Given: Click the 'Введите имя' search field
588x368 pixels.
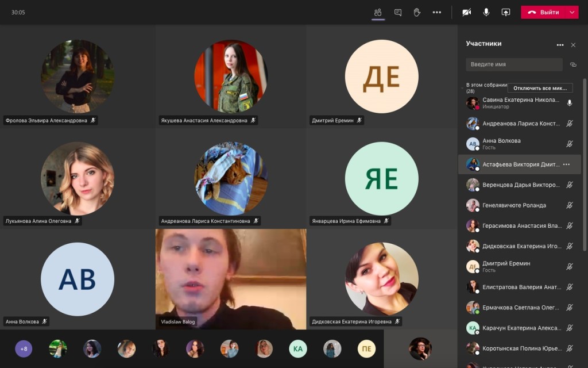Looking at the screenshot, I should pos(514,64).
